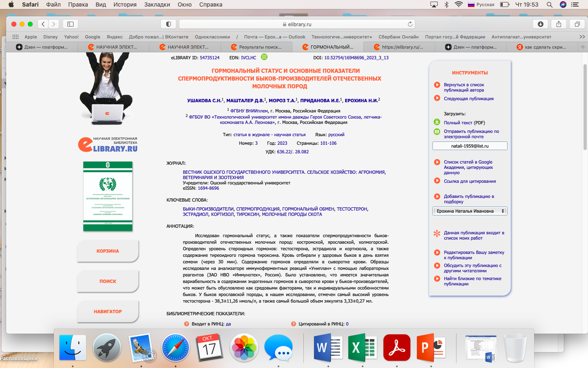588x368 pixels.
Task: Click the КОРЗИНА button
Action: [x=108, y=251]
